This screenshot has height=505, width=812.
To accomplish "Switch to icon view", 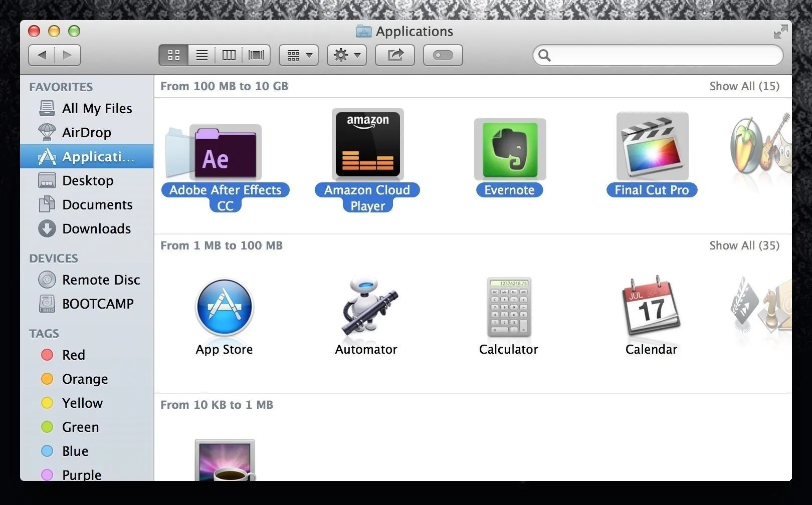I will pyautogui.click(x=174, y=55).
